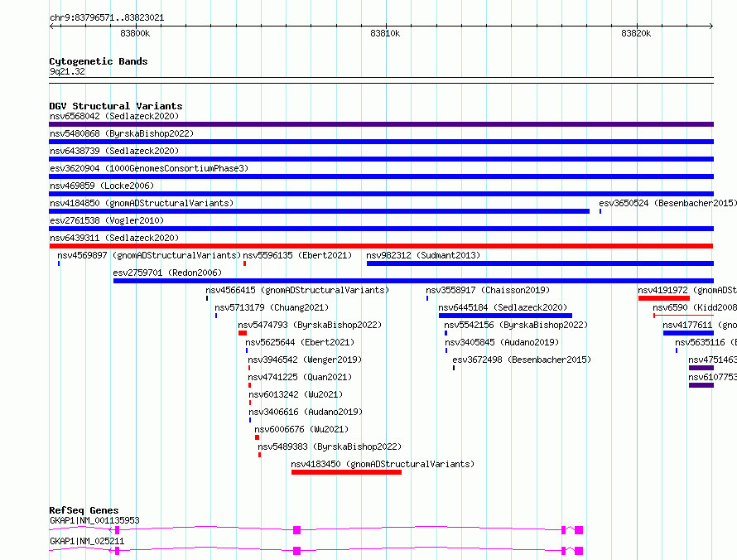Click nsv5713179 (Chuang2021) label
This screenshot has width=737, height=560.
click(272, 307)
